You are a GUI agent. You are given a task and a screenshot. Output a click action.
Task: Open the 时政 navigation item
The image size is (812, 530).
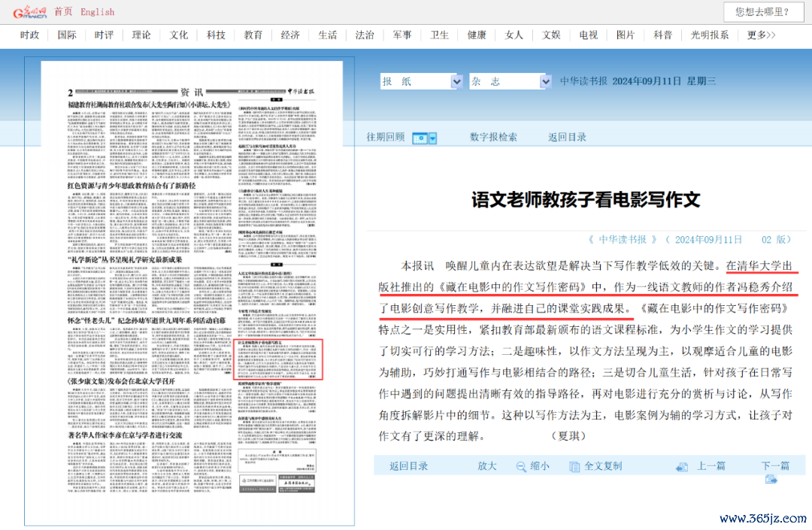[x=29, y=35]
